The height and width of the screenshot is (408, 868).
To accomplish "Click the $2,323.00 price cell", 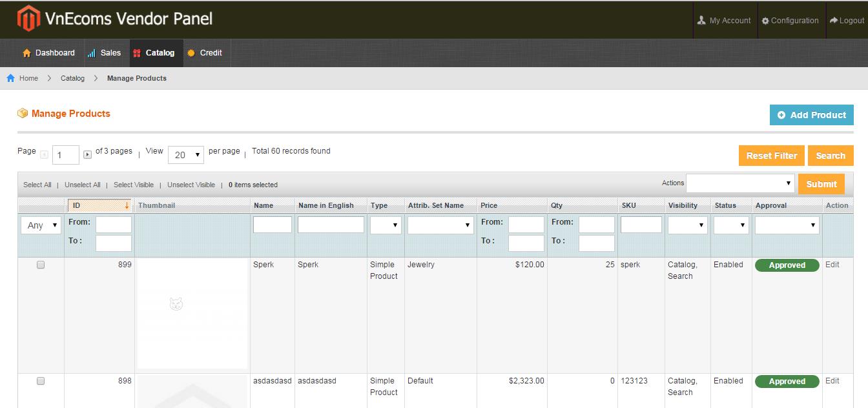I will (x=526, y=381).
